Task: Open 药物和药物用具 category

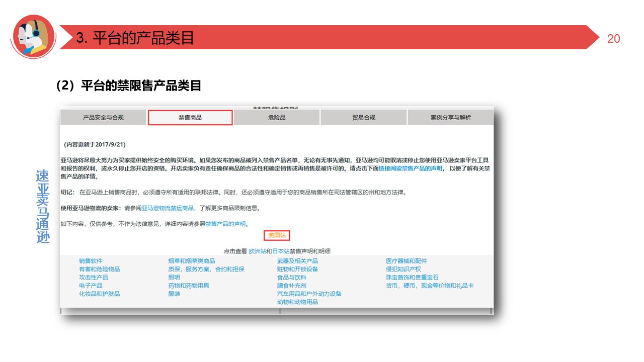Action: [x=189, y=286]
